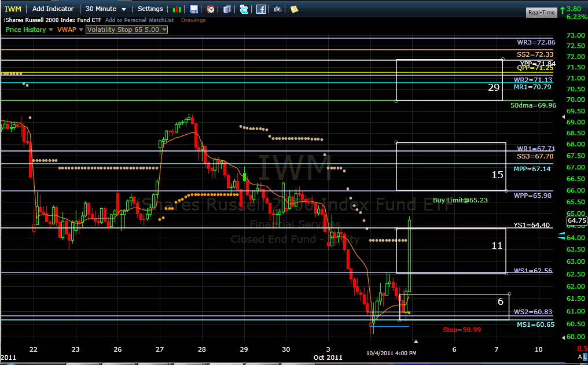
Task: Share chart via the Twitter icon
Action: (x=244, y=9)
